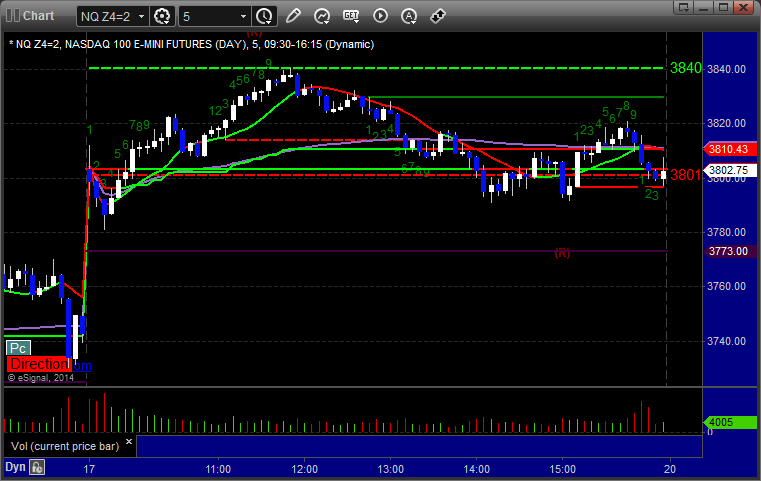Viewport: 761px width, 481px height.
Task: Click the 14:00 time axis label
Action: click(477, 469)
